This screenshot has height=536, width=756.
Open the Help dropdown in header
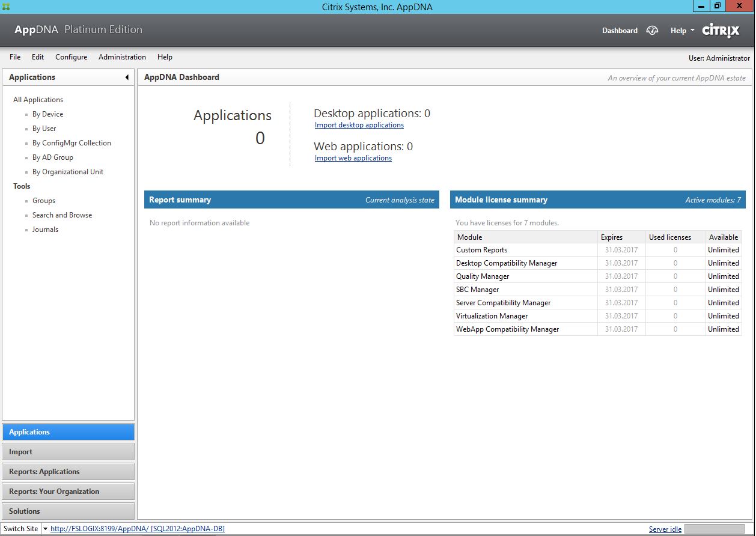tap(682, 31)
